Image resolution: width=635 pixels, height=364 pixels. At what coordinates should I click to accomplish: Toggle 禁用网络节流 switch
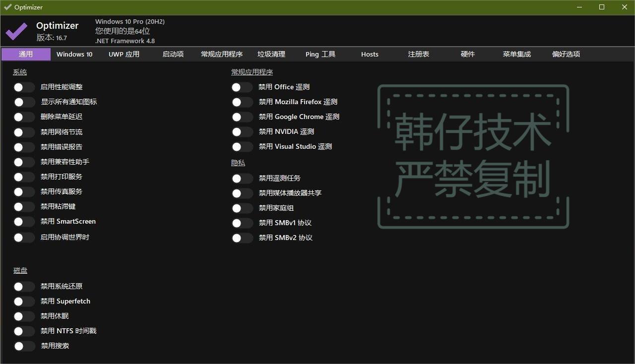24,132
